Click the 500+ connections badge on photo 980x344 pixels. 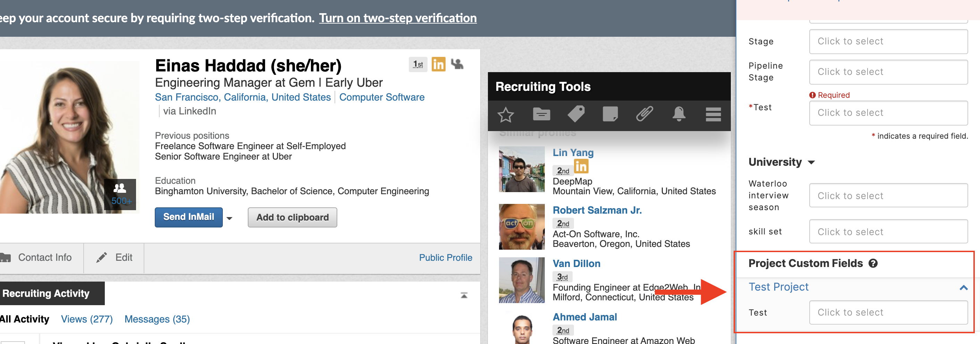(x=120, y=195)
